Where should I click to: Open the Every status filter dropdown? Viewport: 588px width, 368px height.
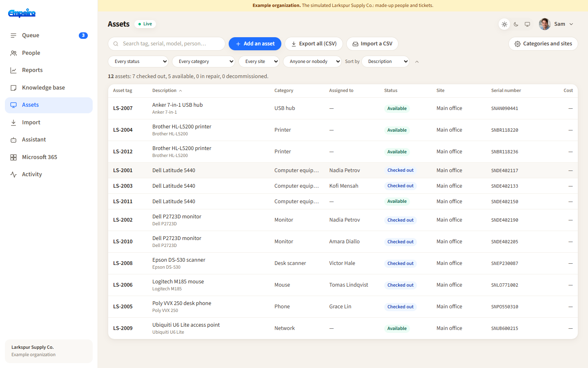point(138,62)
